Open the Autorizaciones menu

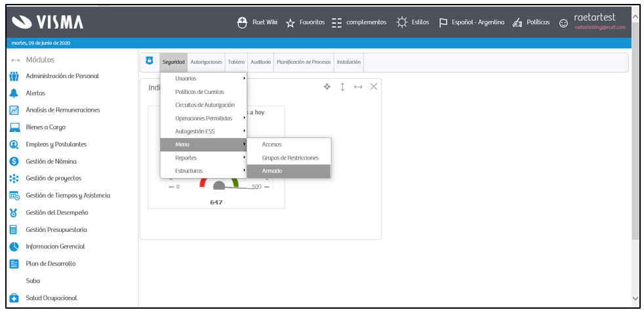pyautogui.click(x=206, y=62)
